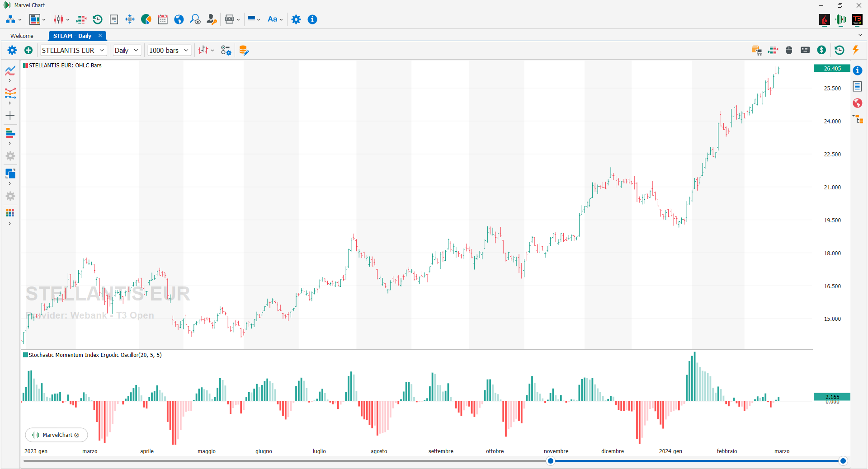Screen dimensions: 868x469
Task: Click the user with key icon
Action: coord(212,19)
